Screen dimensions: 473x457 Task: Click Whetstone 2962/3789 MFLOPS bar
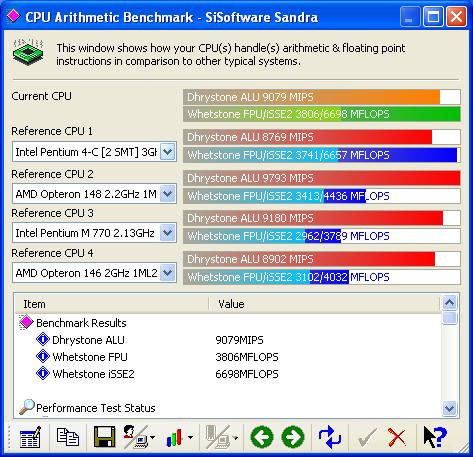(322, 236)
